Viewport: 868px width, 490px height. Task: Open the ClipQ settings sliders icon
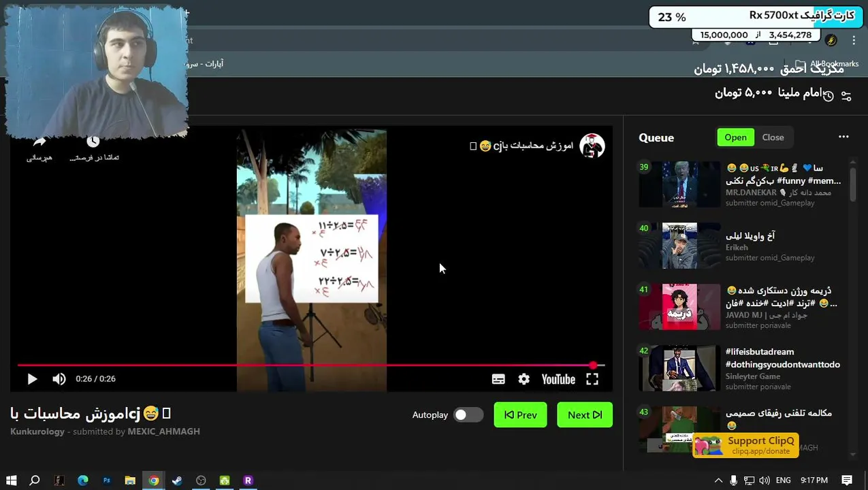point(846,96)
